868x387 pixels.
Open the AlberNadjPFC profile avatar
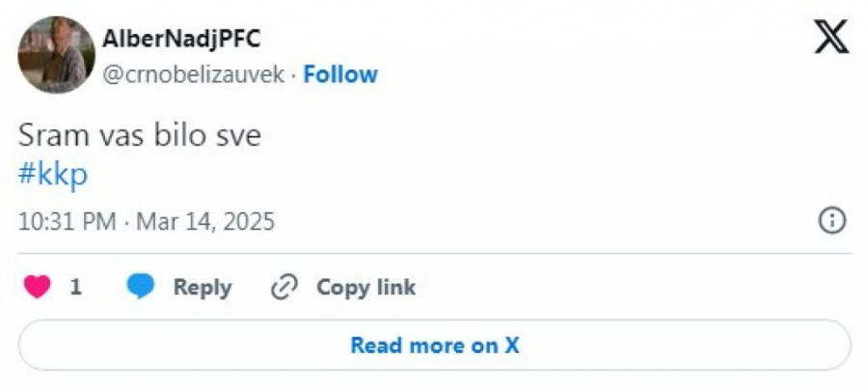(57, 55)
